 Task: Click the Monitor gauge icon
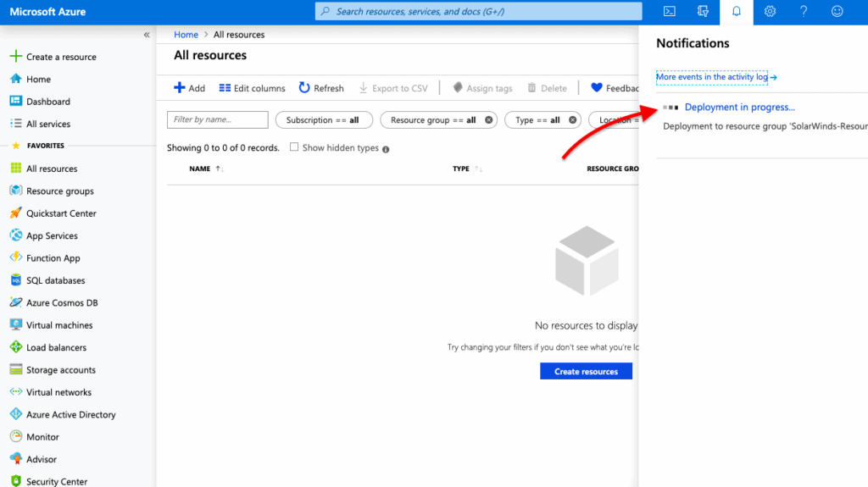pos(16,436)
